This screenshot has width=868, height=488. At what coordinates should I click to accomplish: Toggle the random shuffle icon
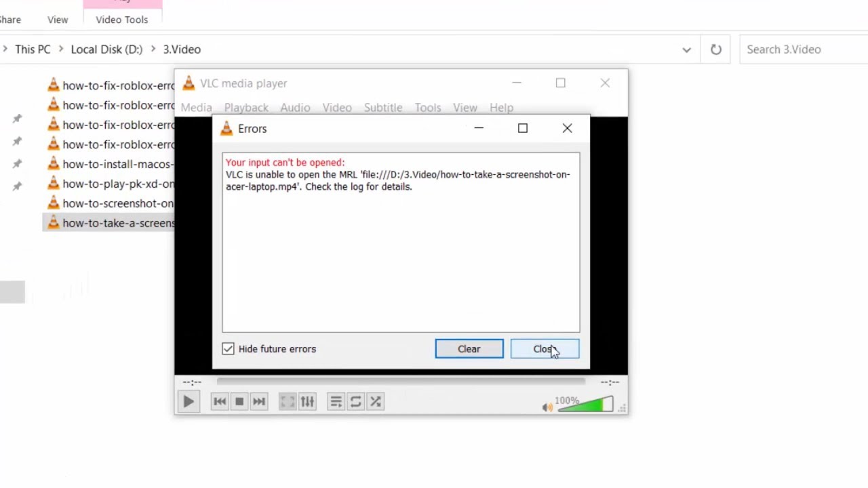(375, 402)
